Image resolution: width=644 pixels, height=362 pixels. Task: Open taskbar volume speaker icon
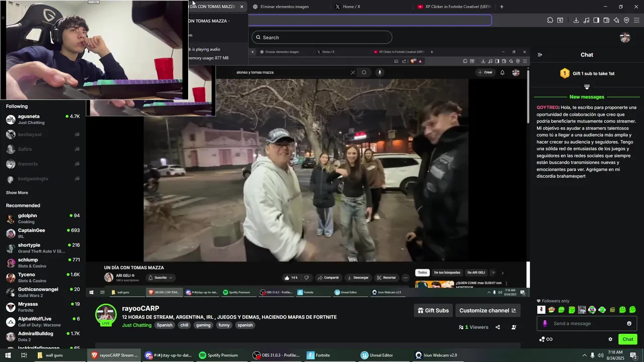(601, 355)
